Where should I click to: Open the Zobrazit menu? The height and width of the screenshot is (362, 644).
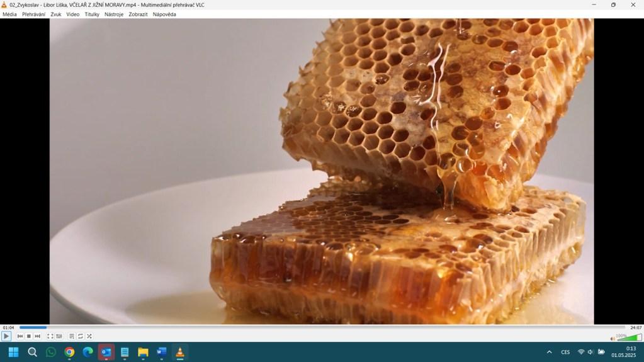138,14
